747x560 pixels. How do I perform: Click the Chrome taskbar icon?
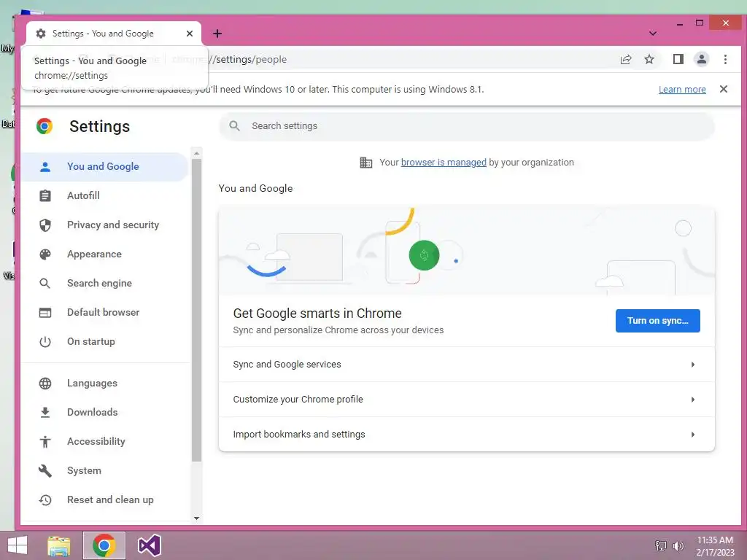click(x=104, y=545)
